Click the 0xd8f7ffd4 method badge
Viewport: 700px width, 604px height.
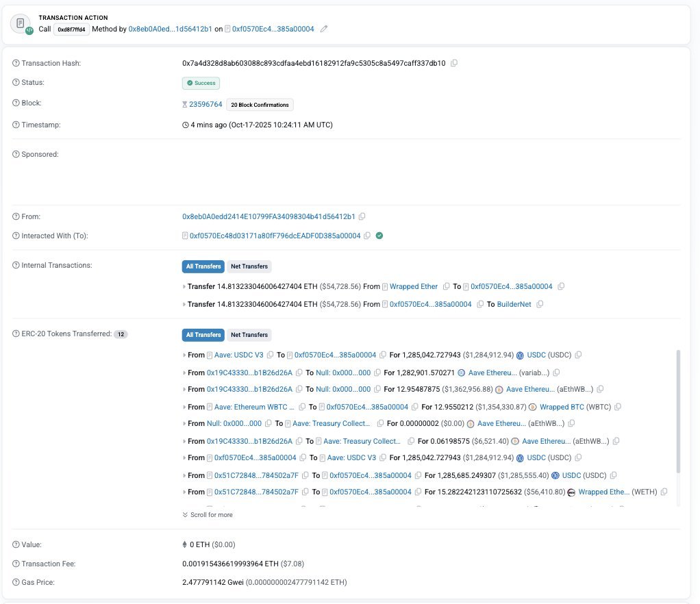coord(71,29)
